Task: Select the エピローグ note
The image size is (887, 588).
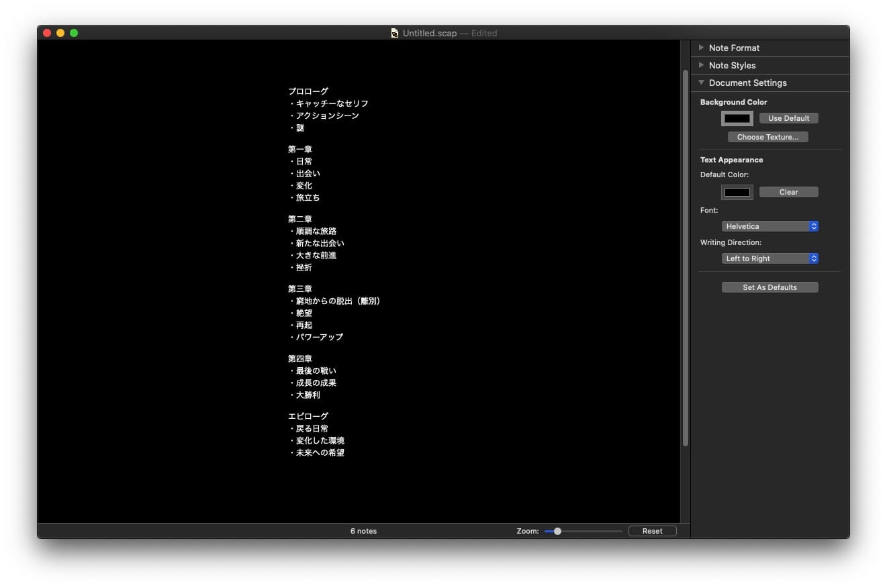Action: pos(308,415)
